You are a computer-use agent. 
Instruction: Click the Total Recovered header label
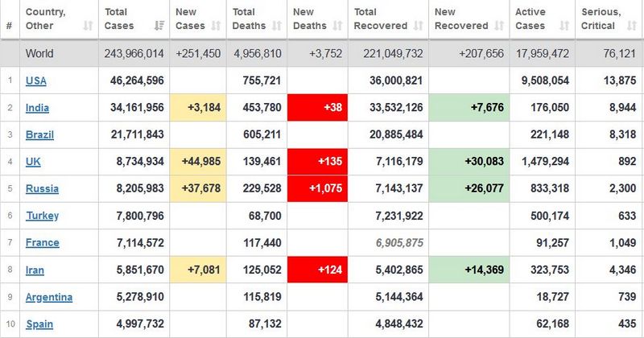tap(381, 19)
